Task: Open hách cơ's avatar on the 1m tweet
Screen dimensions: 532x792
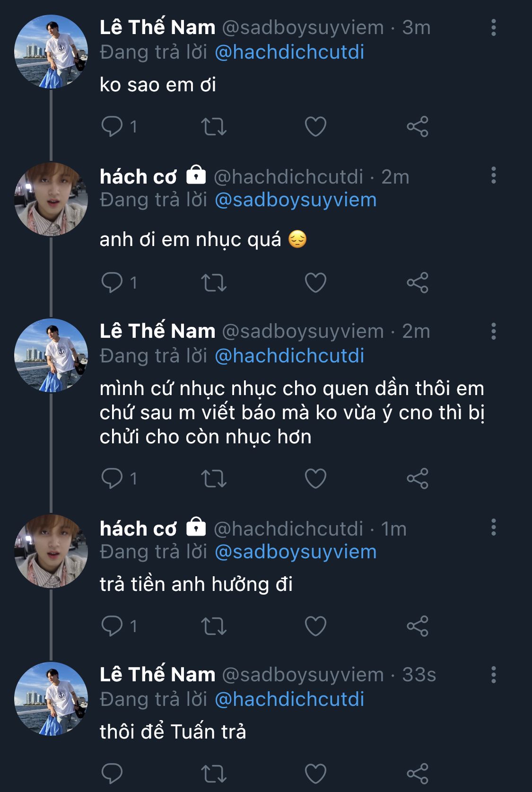Action: point(51,551)
